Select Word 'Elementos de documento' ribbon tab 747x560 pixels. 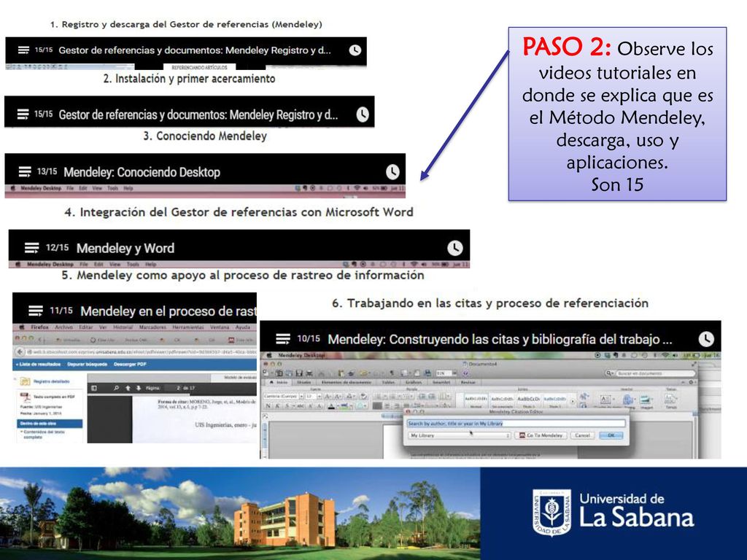pos(346,382)
